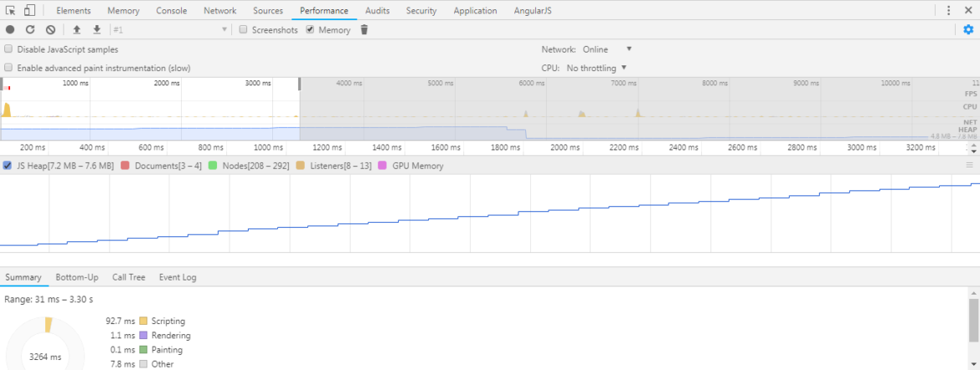This screenshot has height=370, width=980.
Task: Click the reload and profile icon
Action: [x=30, y=30]
